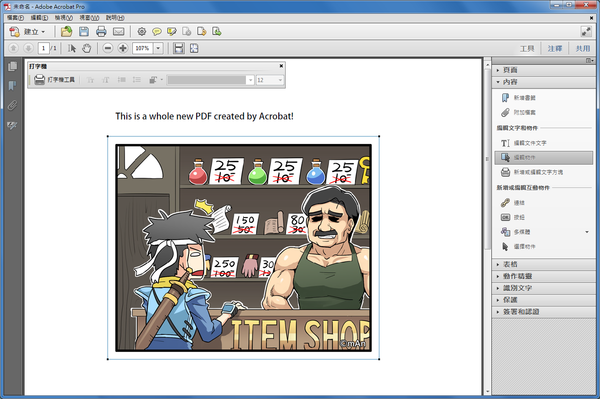This screenshot has width=600, height=399.
Task: Open bookmarks navigation panel
Action: (x=12, y=85)
